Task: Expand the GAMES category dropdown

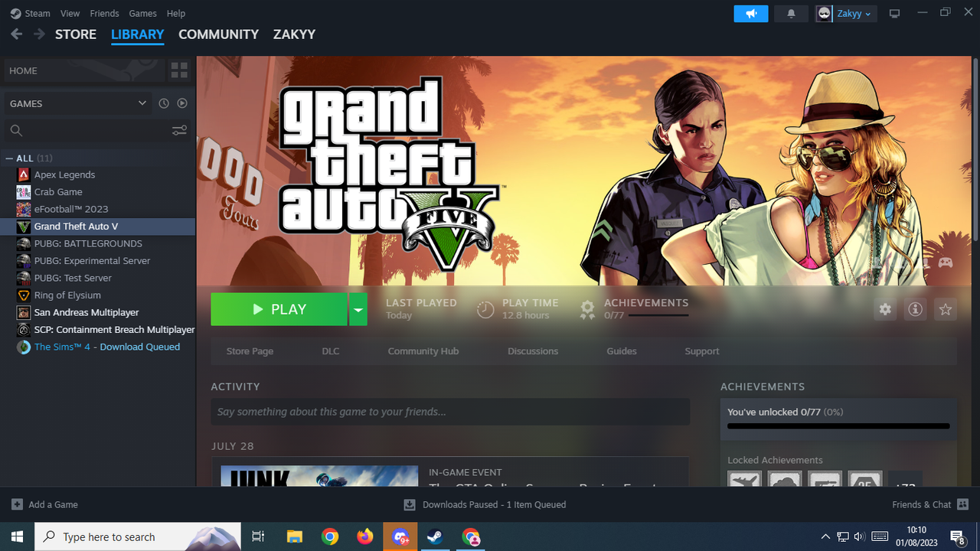Action: point(78,103)
